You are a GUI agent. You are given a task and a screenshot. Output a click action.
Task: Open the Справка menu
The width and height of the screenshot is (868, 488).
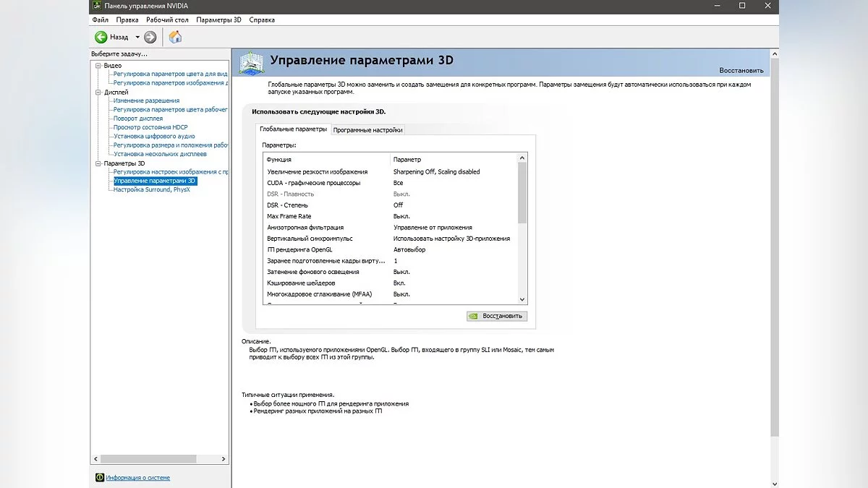click(x=262, y=20)
